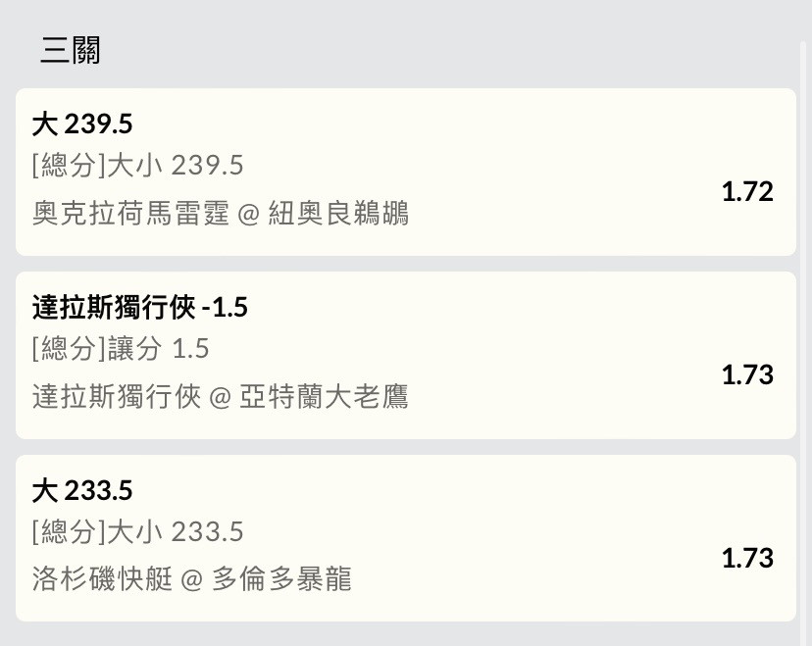Click [總分]讓分 1.5 market label
This screenshot has width=812, height=646.
click(x=121, y=348)
